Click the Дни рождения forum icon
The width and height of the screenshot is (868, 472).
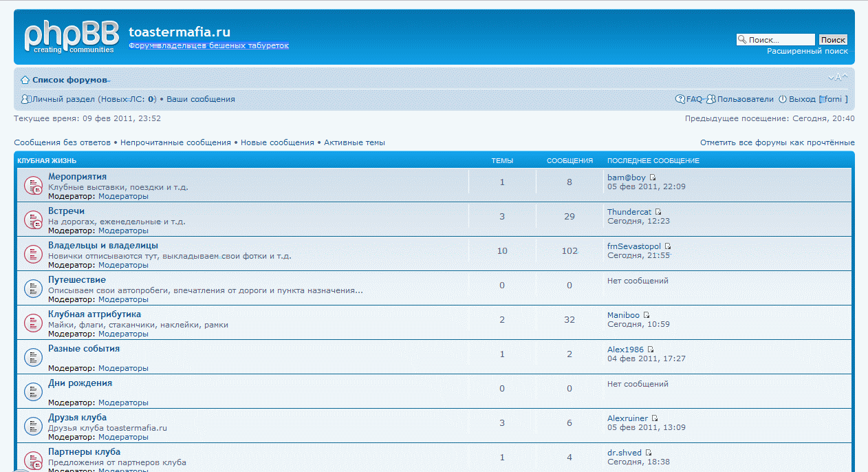coord(34,392)
